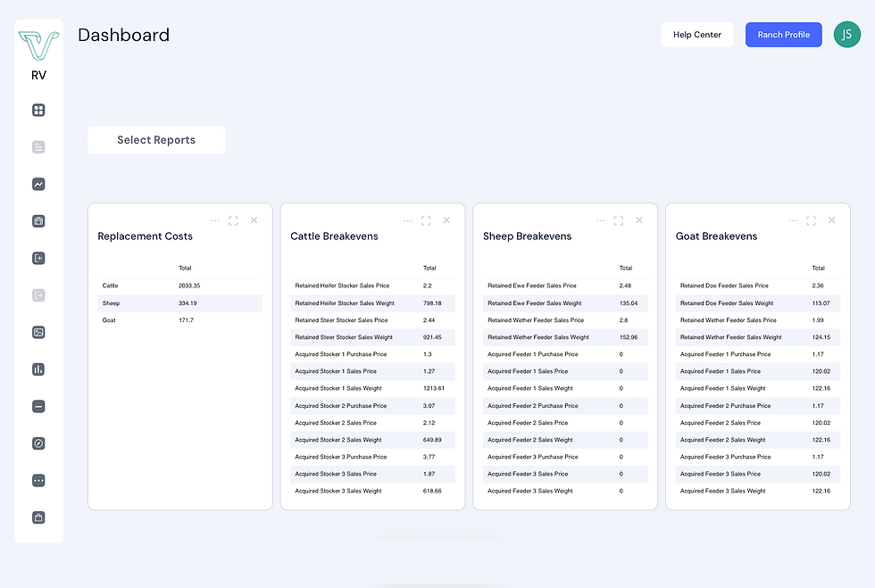The image size is (875, 588).
Task: Expand the Cattle Breakevens card to fullscreen
Action: pyautogui.click(x=426, y=220)
